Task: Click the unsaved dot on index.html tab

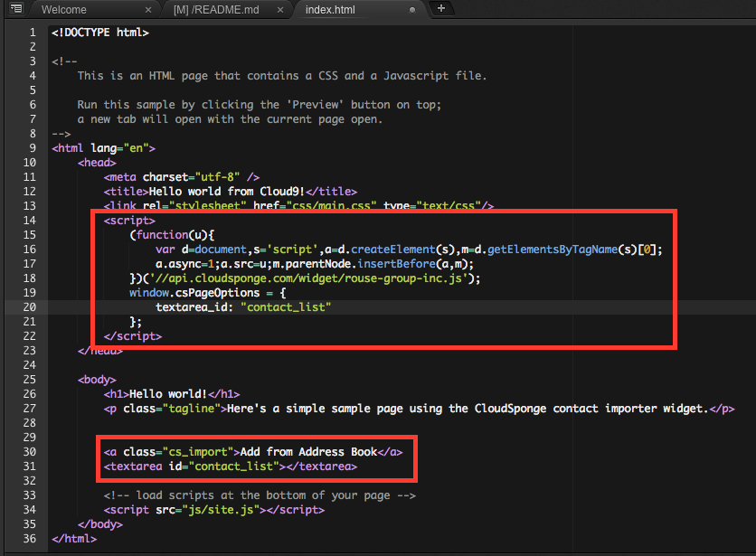Action: [412, 10]
